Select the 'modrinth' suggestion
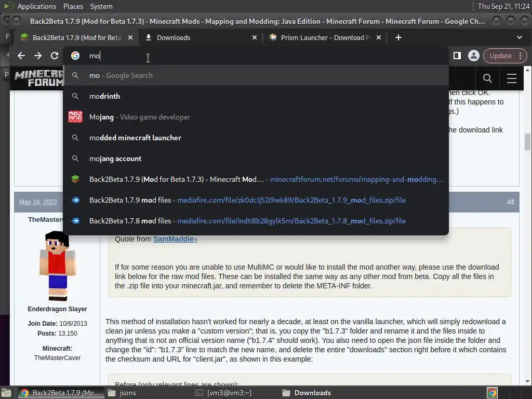Viewport: 532px width, 399px height. pos(256,96)
